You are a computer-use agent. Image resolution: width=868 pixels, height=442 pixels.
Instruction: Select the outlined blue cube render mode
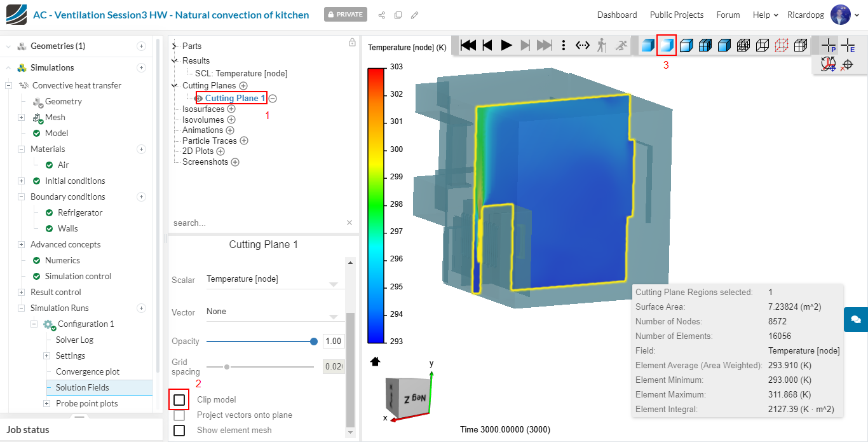[x=686, y=45]
